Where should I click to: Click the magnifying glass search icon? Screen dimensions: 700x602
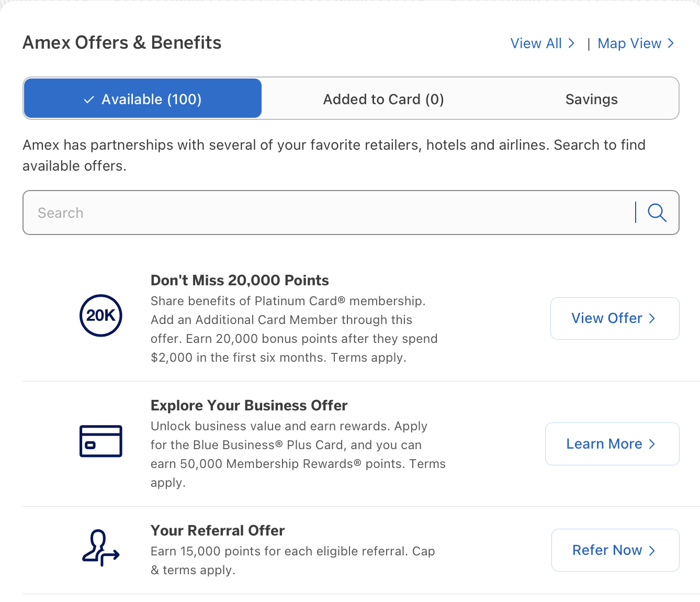pos(657,213)
